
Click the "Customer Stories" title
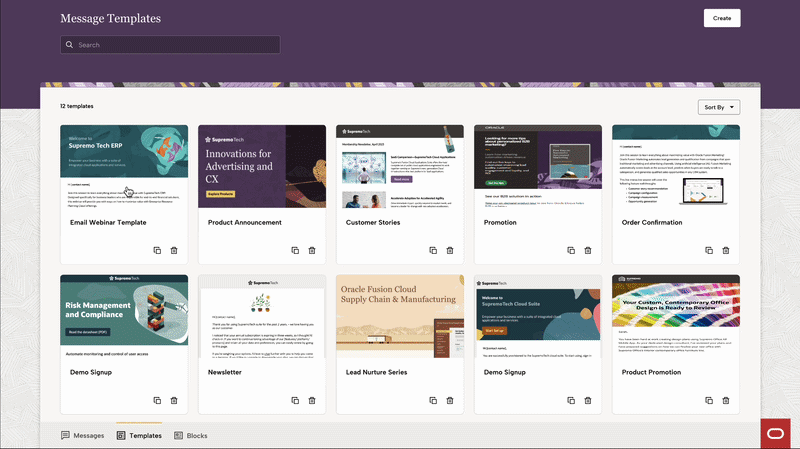click(373, 222)
